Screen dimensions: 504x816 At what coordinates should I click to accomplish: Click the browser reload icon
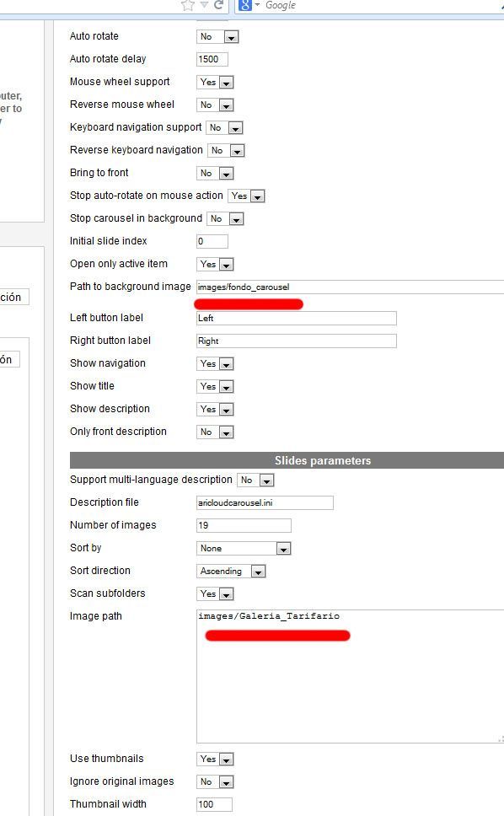[219, 5]
